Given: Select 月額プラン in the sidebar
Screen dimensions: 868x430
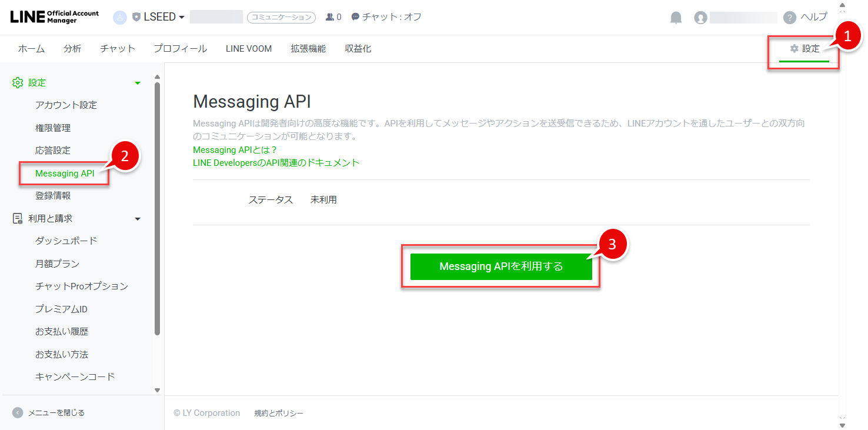Looking at the screenshot, I should click(x=57, y=264).
